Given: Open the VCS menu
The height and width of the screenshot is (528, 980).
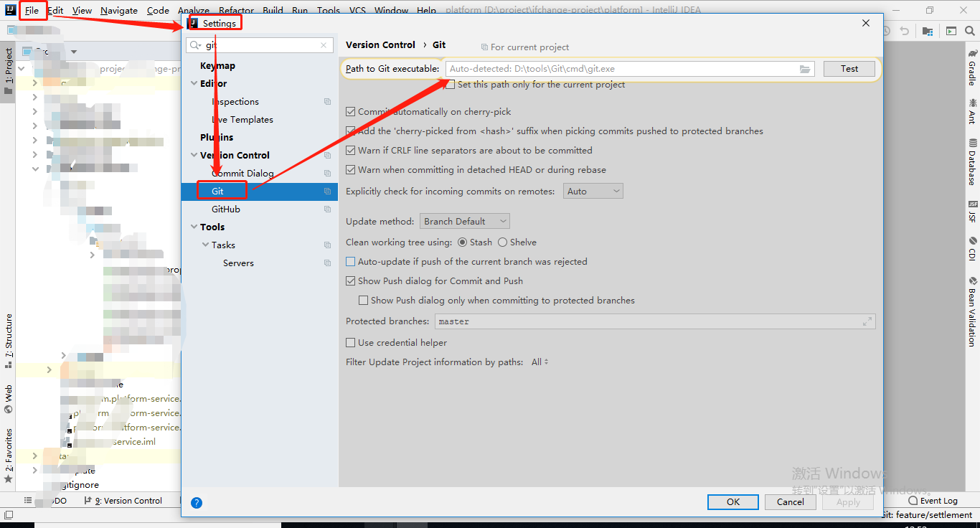Looking at the screenshot, I should [x=357, y=11].
